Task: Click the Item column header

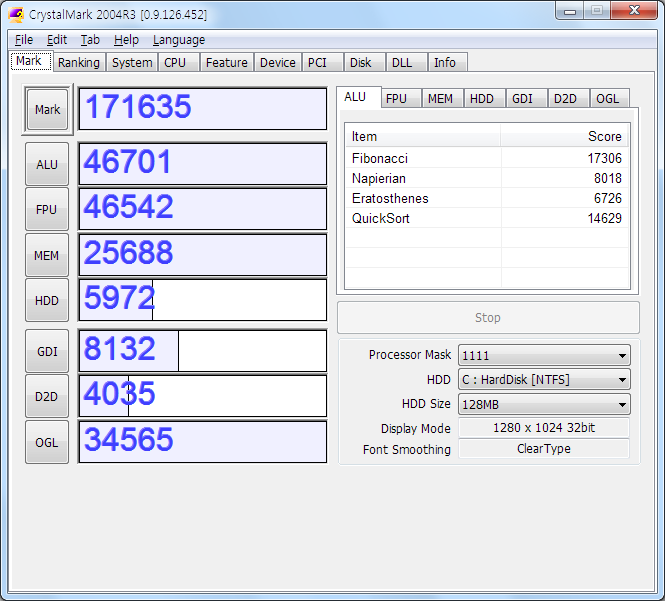Action: 423,136
